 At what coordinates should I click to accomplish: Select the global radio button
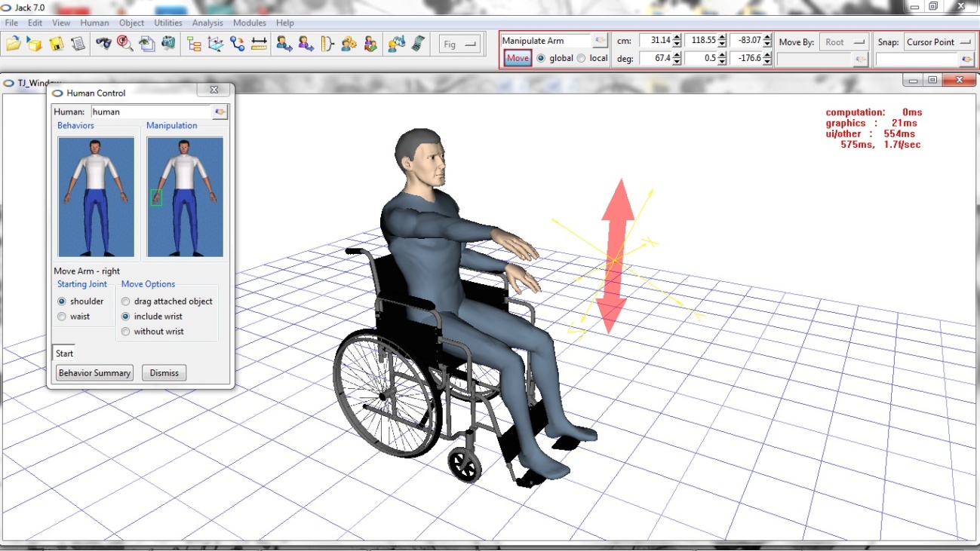click(541, 58)
